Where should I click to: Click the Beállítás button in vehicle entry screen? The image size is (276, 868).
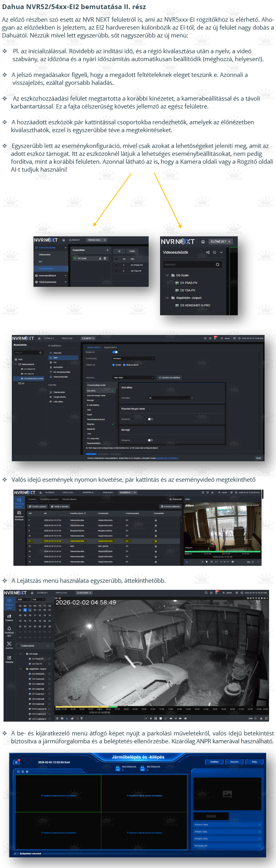tap(214, 762)
